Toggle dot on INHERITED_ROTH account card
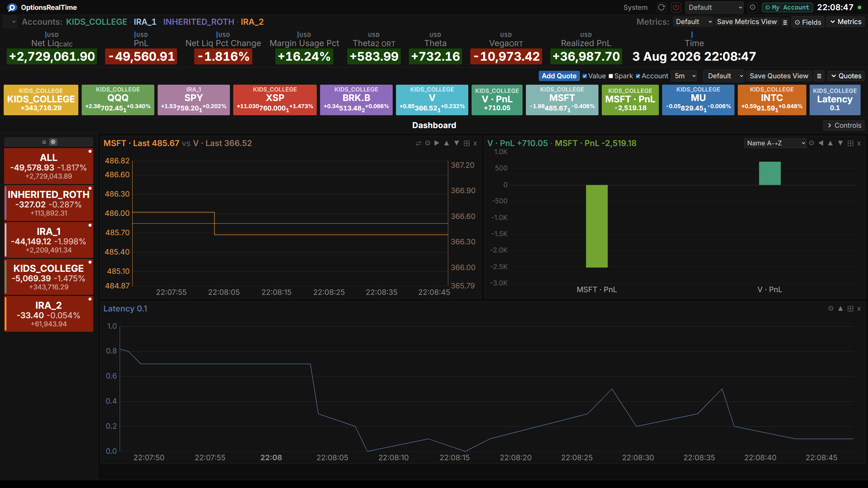 (90, 188)
